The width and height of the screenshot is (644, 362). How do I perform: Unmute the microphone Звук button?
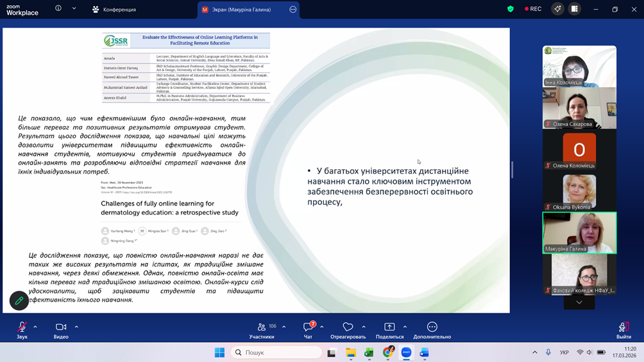click(x=22, y=327)
